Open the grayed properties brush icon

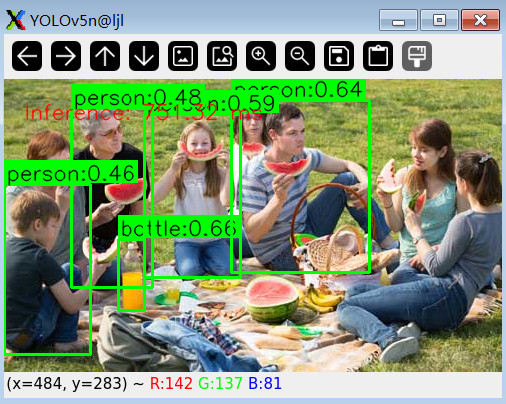[x=417, y=56]
